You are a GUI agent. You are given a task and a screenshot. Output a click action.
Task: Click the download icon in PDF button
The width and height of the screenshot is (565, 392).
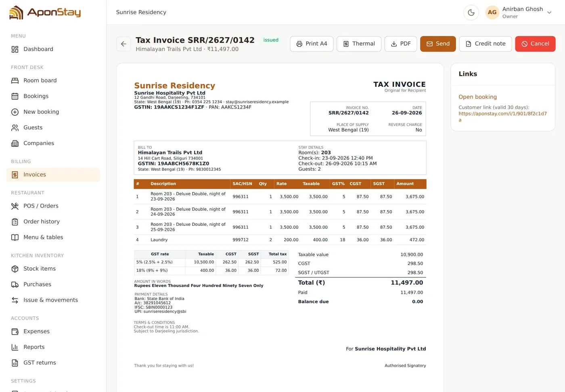point(394,44)
